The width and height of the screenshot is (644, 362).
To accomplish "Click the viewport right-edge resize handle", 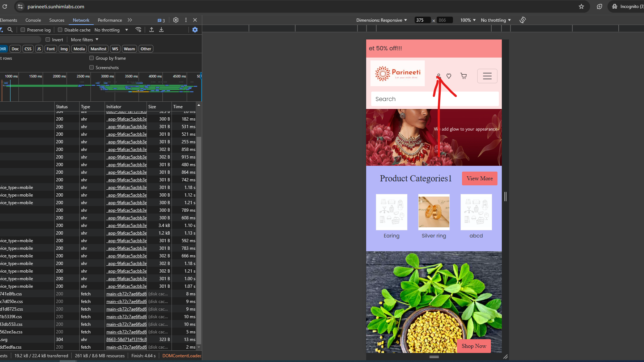I will pos(505,197).
